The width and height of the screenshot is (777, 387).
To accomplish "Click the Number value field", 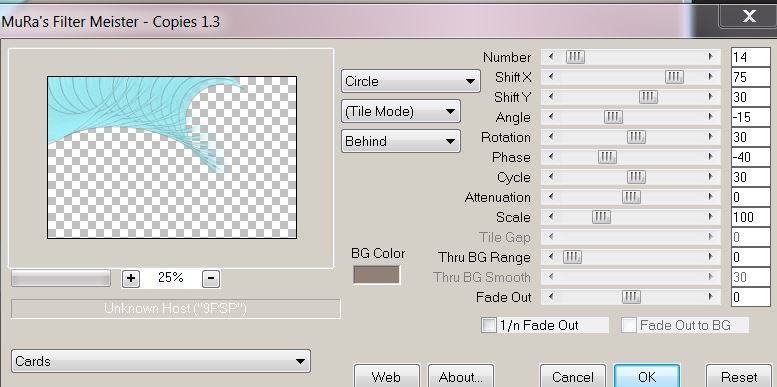I will point(750,57).
